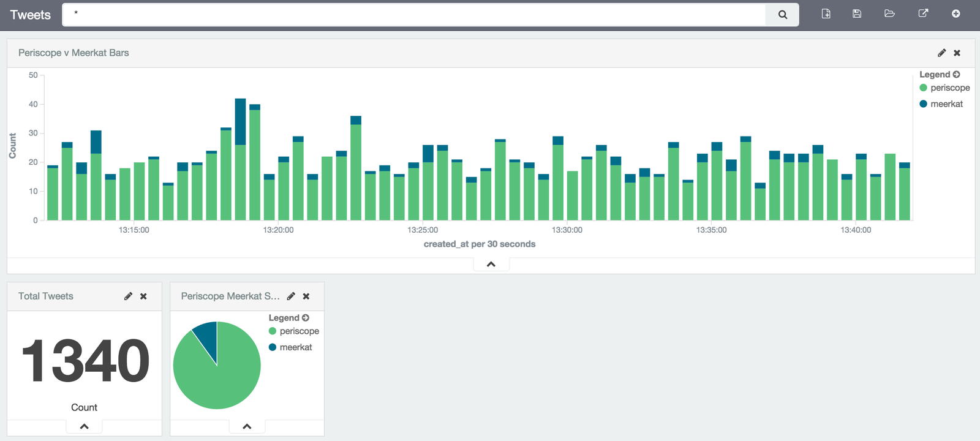This screenshot has height=441, width=980.
Task: Share the dashboard link icon
Action: (923, 13)
